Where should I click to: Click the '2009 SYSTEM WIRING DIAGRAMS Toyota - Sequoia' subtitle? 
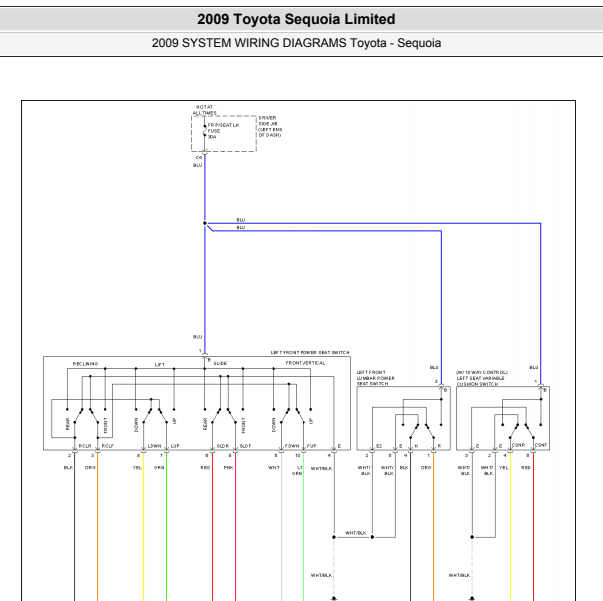coord(296,43)
